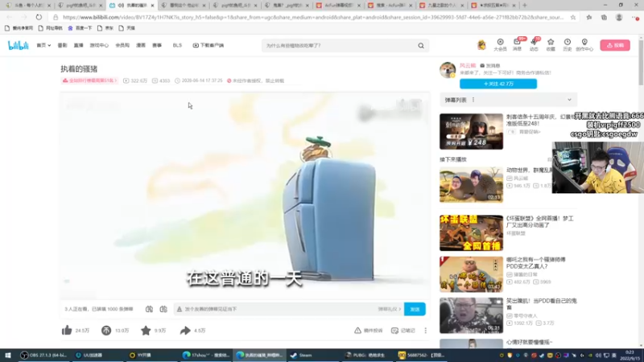Open the browser settings ellipsis menu

click(635, 17)
